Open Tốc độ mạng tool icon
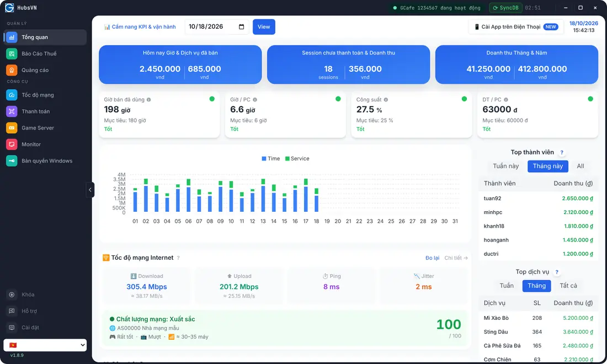 (12, 95)
